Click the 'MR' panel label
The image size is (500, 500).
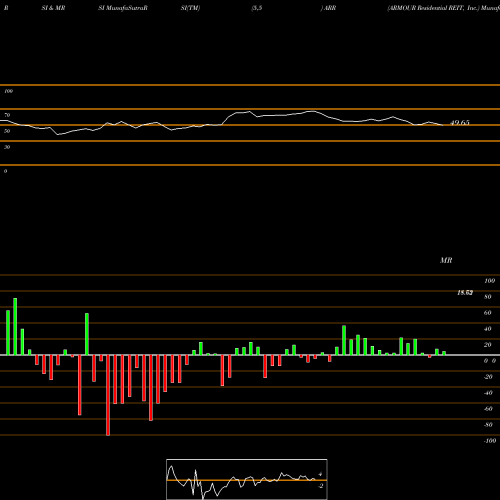pyautogui.click(x=446, y=260)
